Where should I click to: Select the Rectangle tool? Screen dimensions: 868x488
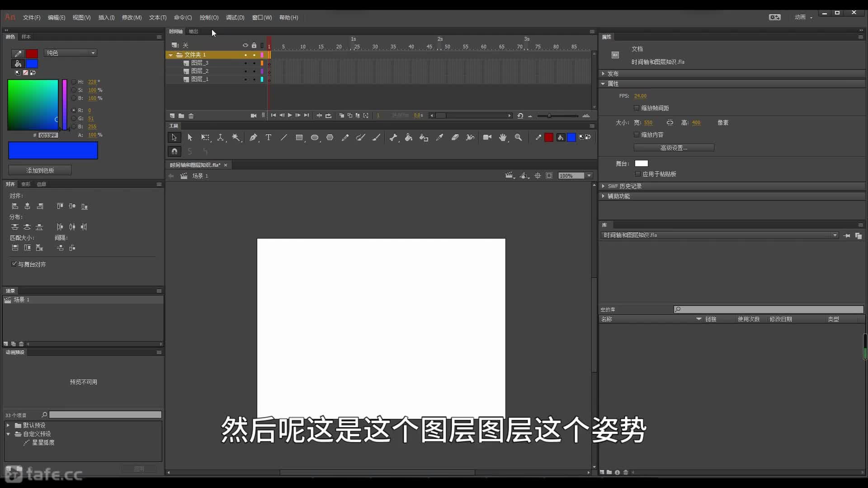click(299, 137)
